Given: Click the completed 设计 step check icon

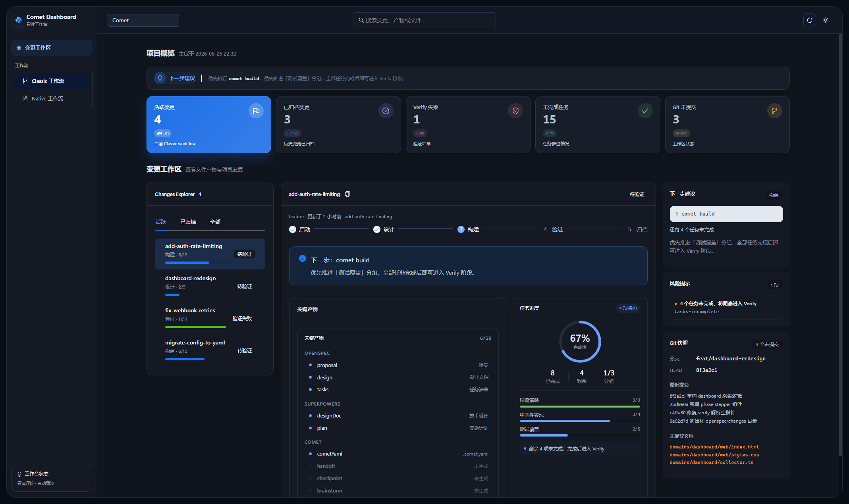Looking at the screenshot, I should coord(377,229).
